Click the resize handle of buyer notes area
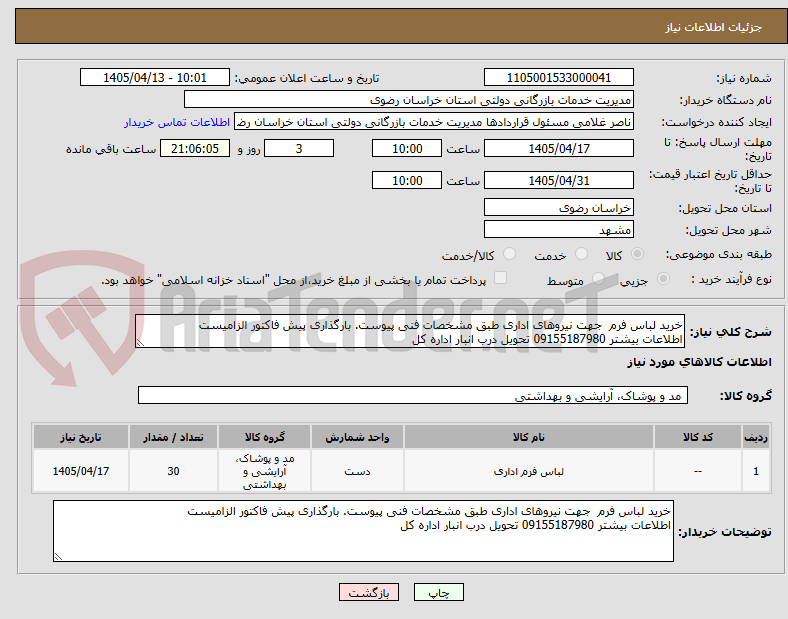 (58, 557)
